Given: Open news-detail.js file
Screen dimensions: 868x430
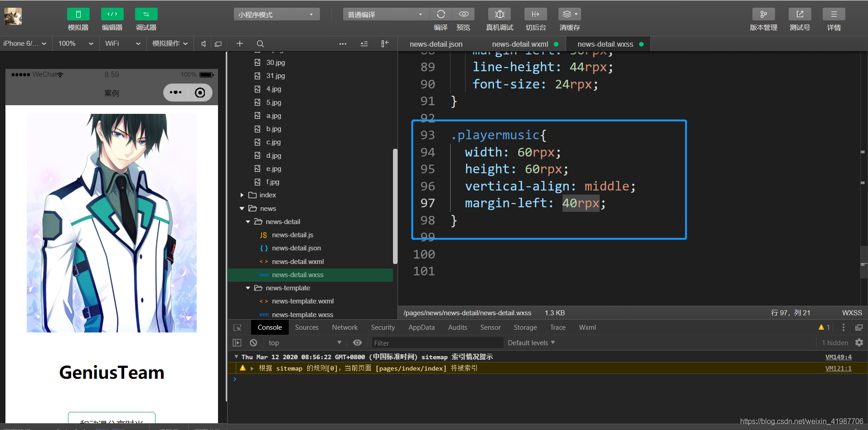Looking at the screenshot, I should coord(293,235).
